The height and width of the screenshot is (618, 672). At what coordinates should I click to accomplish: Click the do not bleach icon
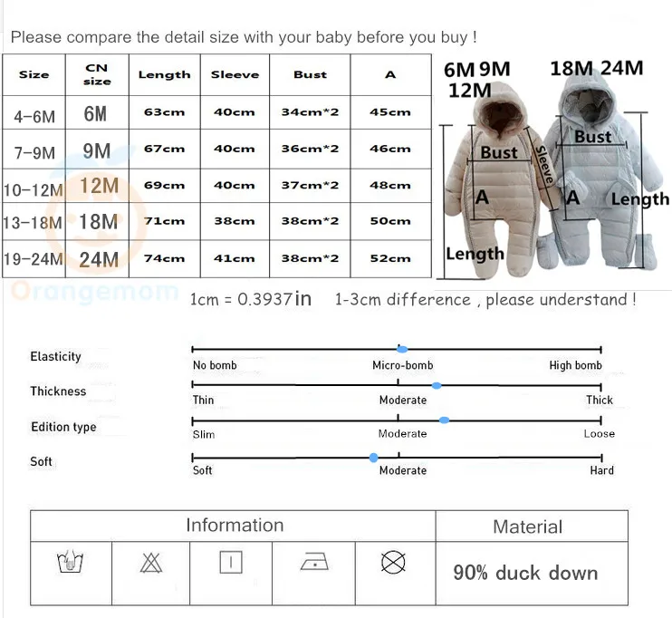(151, 563)
